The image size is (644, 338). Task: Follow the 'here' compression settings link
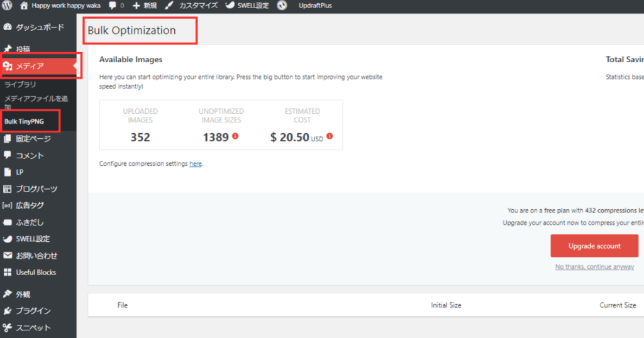[196, 164]
